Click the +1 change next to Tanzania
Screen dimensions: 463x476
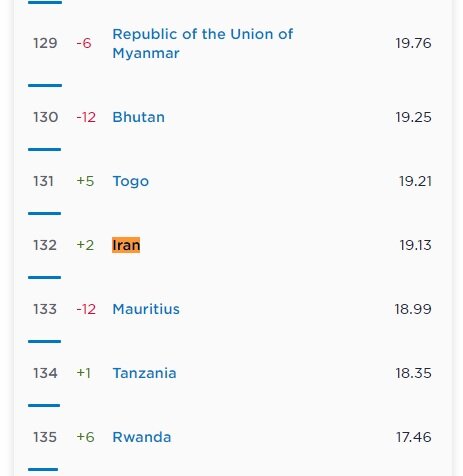click(x=84, y=373)
